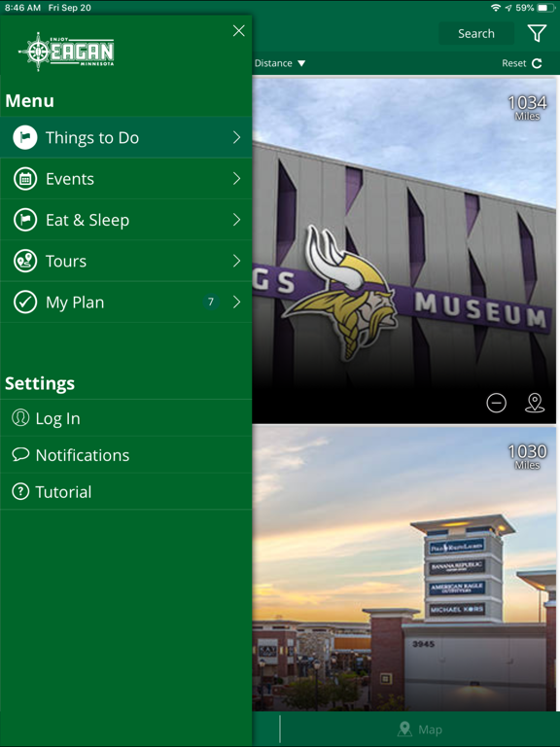Screen dimensions: 560x747
Task: Expand the My Plan chevron arrow
Action: coord(236,302)
